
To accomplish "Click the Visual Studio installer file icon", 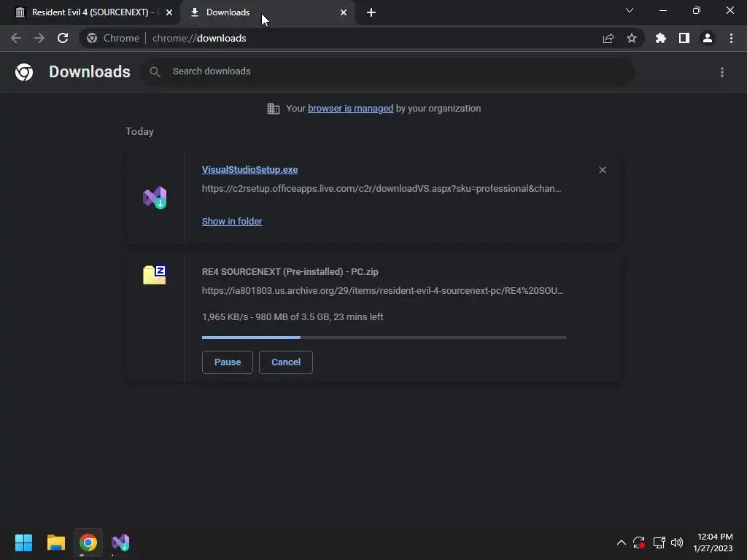I will (x=155, y=198).
